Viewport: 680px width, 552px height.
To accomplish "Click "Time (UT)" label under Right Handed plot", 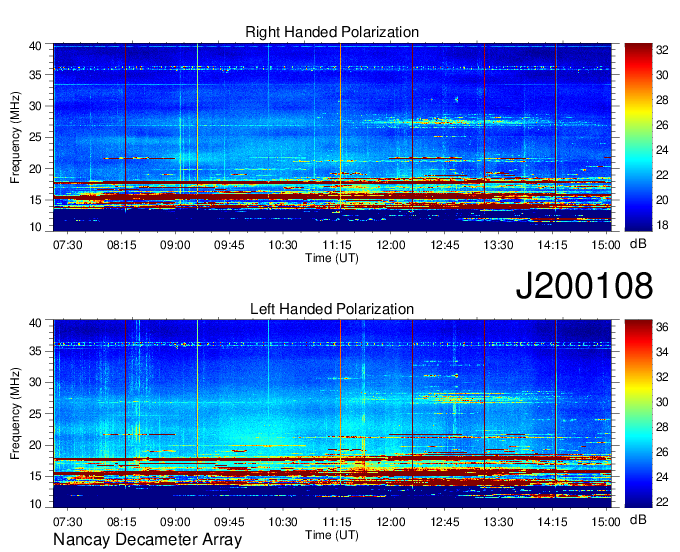I will 332,258.
